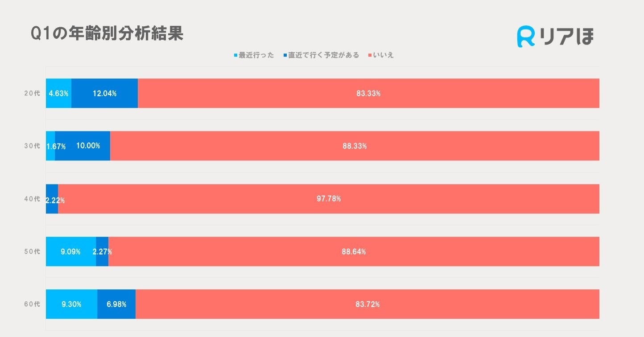
Task: Select the 83.72% red bar for 60代
Action: pyautogui.click(x=367, y=304)
